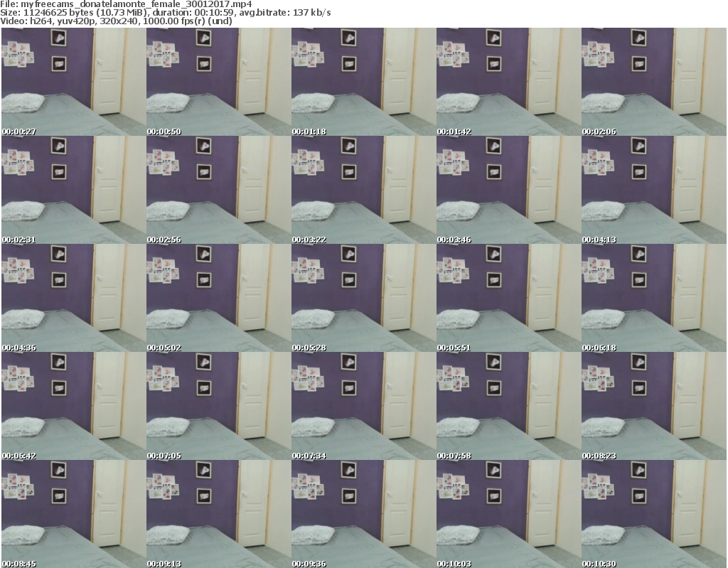Select the thumbnail frame at 00:07:34
Image resolution: width=728 pixels, height=568 pixels.
click(x=363, y=406)
